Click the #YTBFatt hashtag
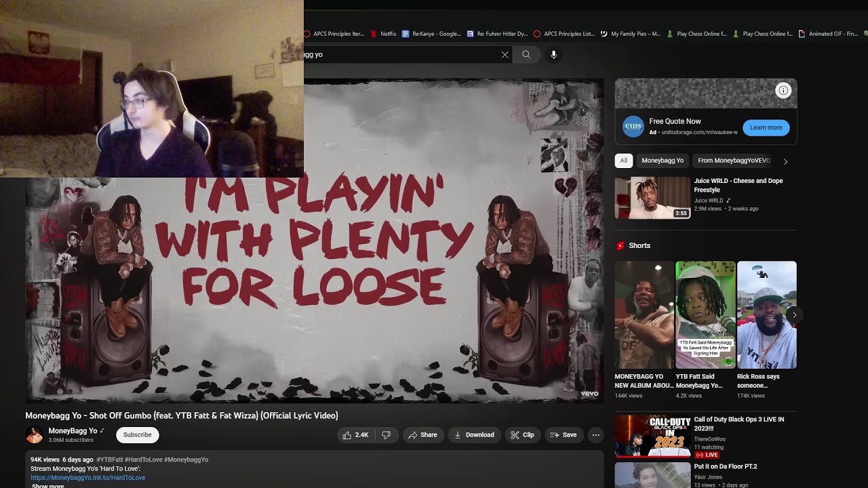 109,460
